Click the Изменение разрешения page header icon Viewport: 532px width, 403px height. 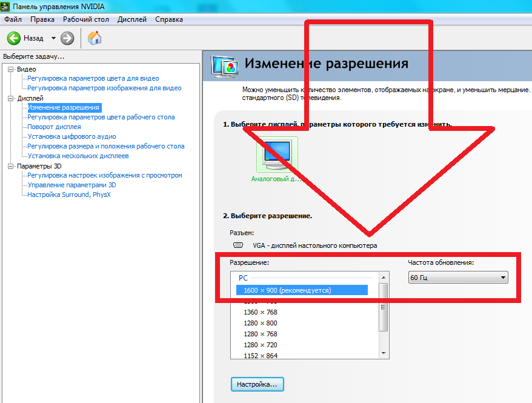click(x=224, y=66)
